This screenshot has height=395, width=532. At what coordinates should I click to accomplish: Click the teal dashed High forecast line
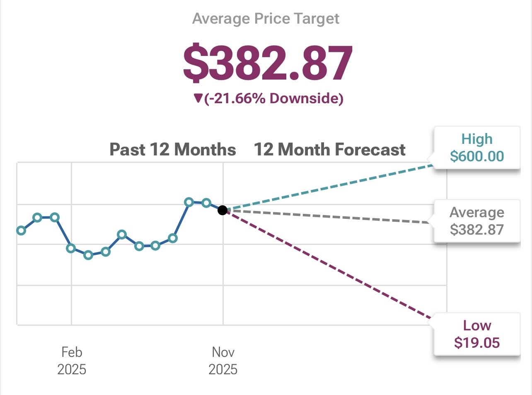[331, 187]
